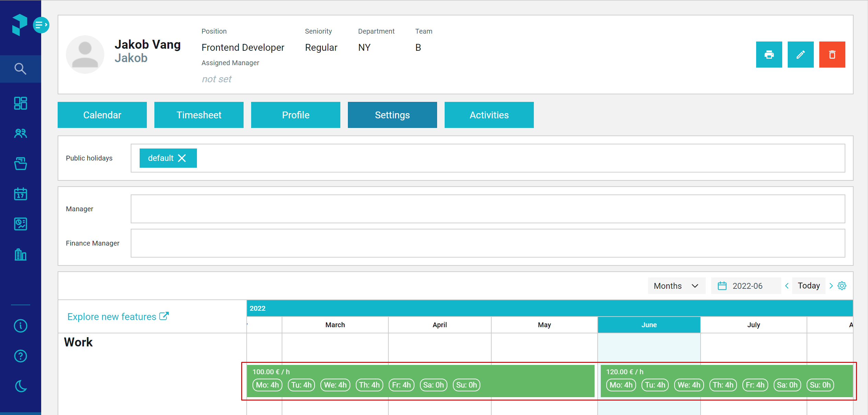Open the people icon in sidebar

[x=21, y=133]
